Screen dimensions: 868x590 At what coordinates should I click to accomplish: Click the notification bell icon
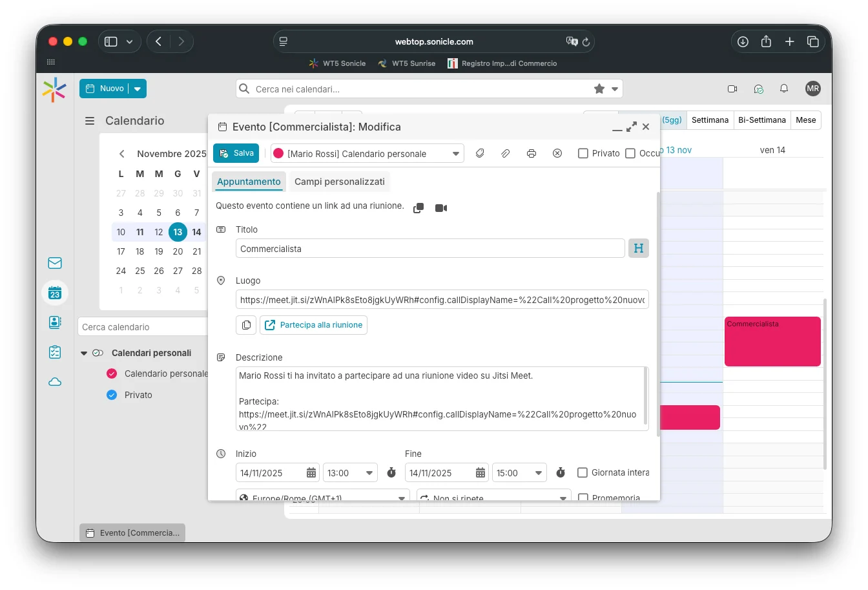tap(783, 89)
